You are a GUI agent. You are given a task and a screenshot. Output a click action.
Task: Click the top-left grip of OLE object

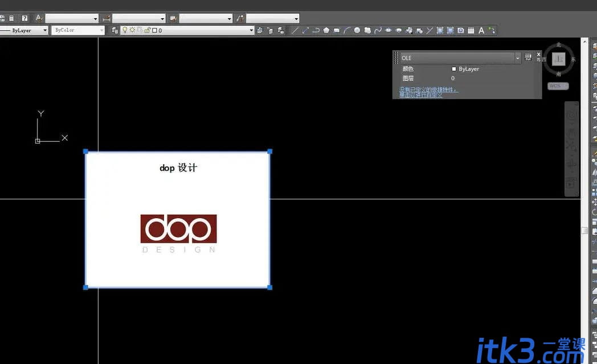pos(85,152)
